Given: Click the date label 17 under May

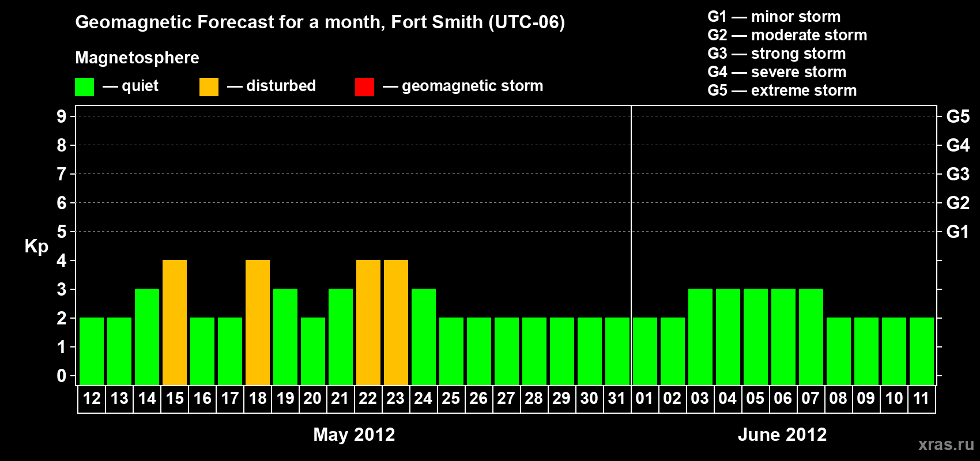Looking at the screenshot, I should pyautogui.click(x=230, y=399).
